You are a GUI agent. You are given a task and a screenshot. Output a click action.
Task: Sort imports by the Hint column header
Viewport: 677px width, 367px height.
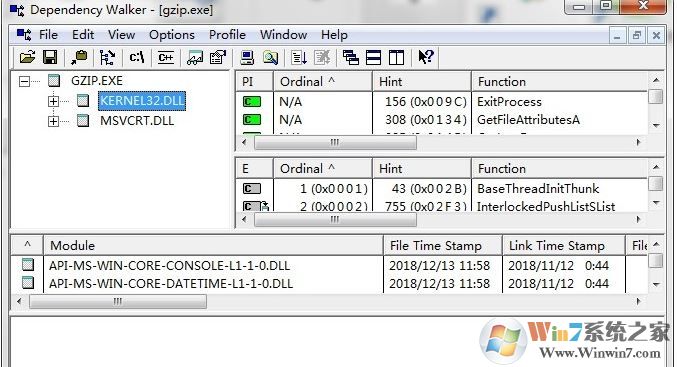pos(422,81)
